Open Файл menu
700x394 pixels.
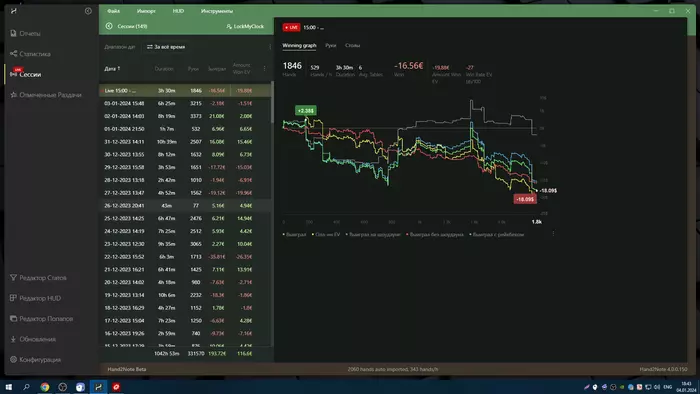(x=113, y=11)
